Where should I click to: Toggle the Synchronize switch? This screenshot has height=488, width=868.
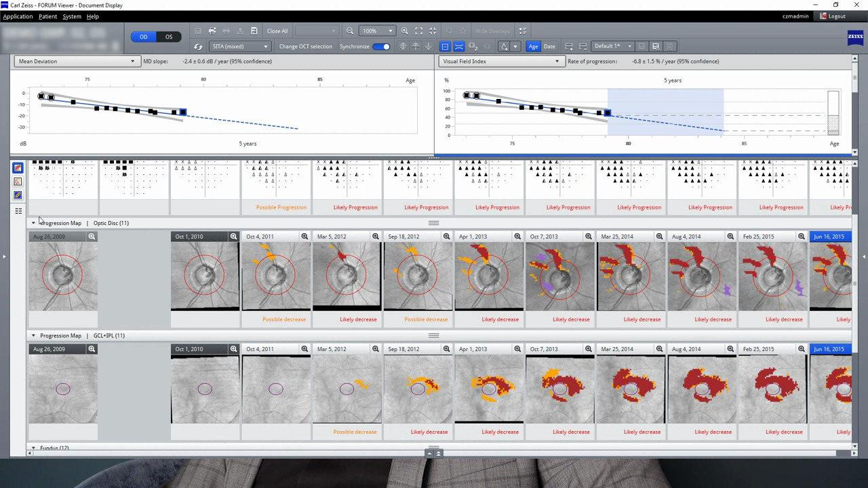[x=382, y=47]
